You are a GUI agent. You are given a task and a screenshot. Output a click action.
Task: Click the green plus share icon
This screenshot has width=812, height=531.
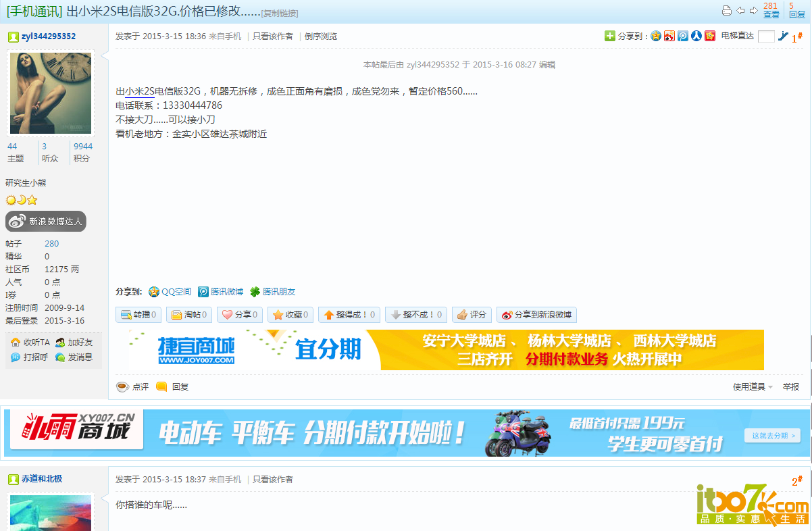tap(610, 36)
